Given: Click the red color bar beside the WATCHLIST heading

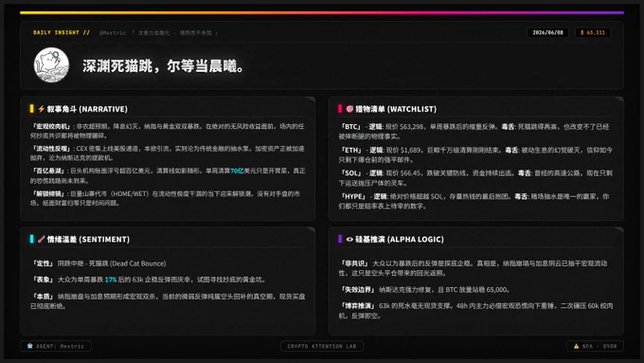Looking at the screenshot, I should click(340, 109).
